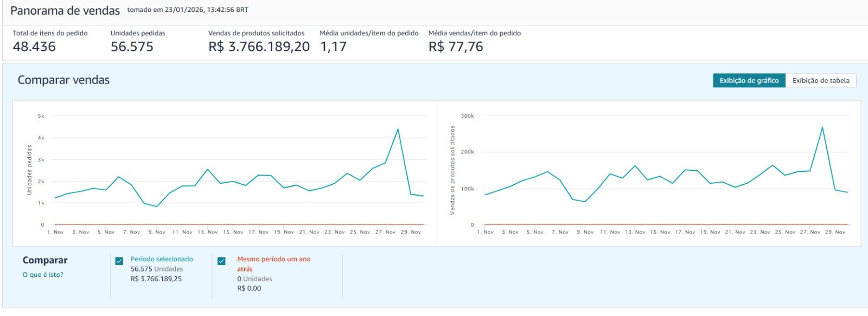Open the "O que é isto?" link

coord(43,275)
